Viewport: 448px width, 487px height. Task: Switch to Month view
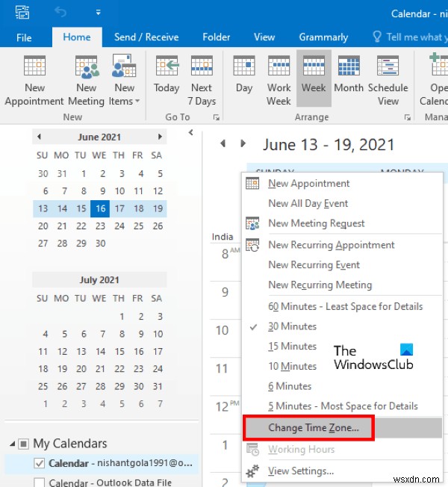pyautogui.click(x=349, y=75)
